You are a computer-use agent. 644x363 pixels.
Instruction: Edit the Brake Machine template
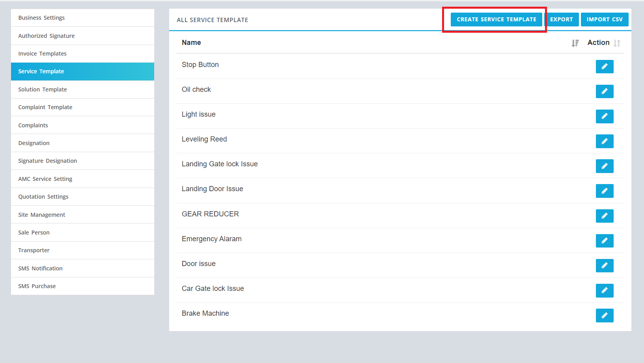pyautogui.click(x=605, y=315)
